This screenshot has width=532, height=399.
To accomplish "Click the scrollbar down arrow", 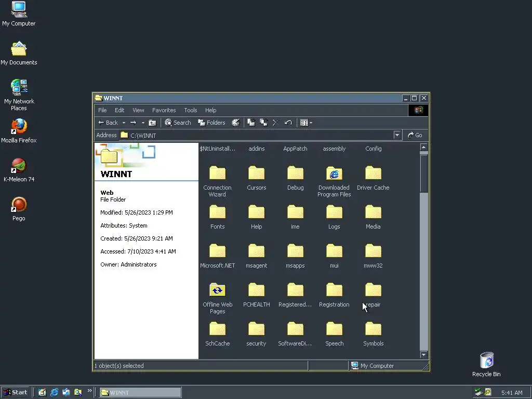I will coord(423,354).
